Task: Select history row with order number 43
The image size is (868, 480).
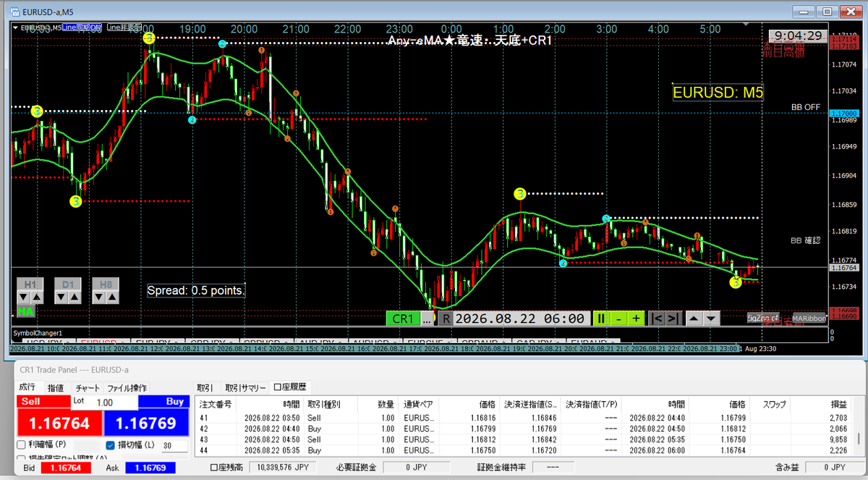Action: click(x=524, y=439)
